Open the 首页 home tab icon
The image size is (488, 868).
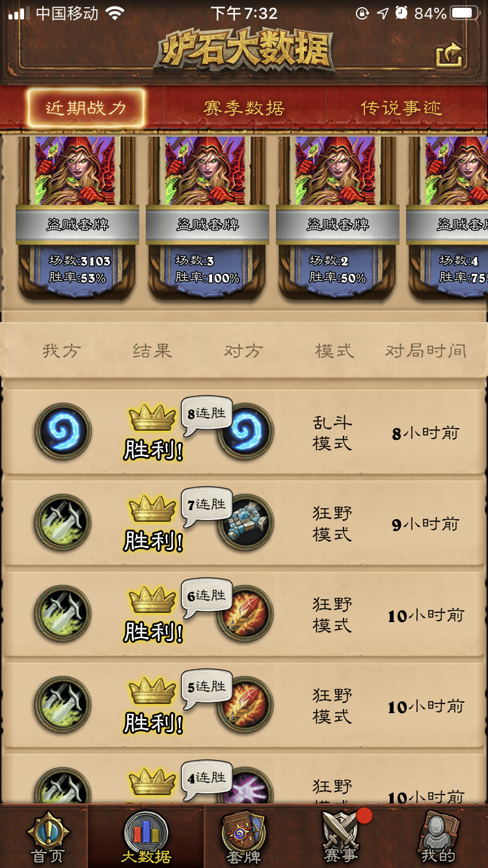pyautogui.click(x=48, y=836)
